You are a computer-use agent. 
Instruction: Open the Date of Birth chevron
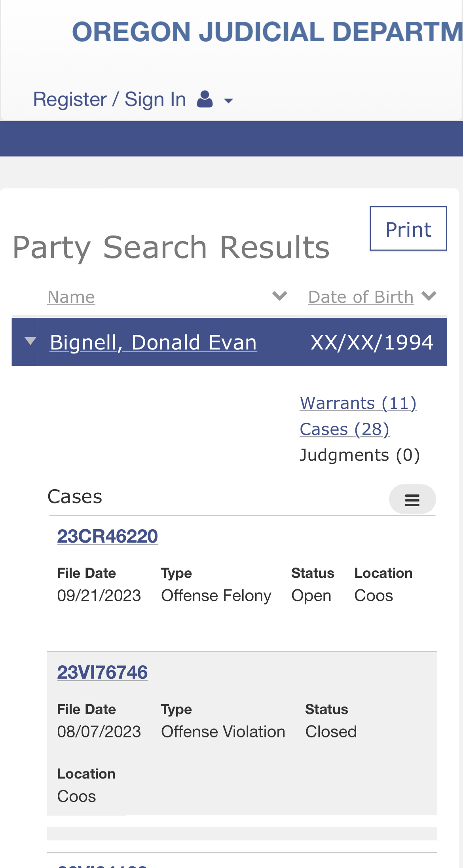coord(429,296)
